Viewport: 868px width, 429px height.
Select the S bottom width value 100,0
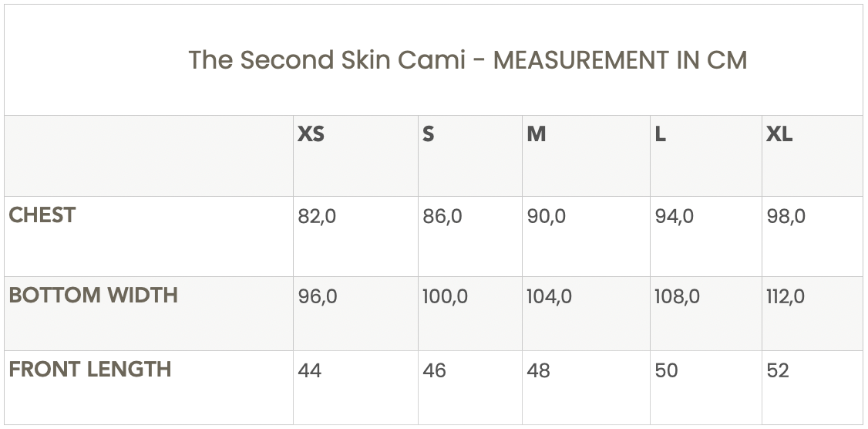tap(445, 297)
